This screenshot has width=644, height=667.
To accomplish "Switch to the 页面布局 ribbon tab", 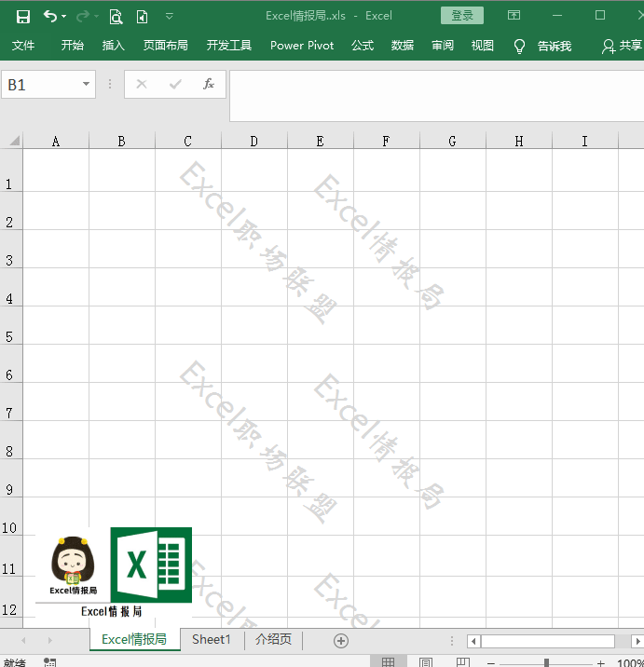I will (166, 45).
